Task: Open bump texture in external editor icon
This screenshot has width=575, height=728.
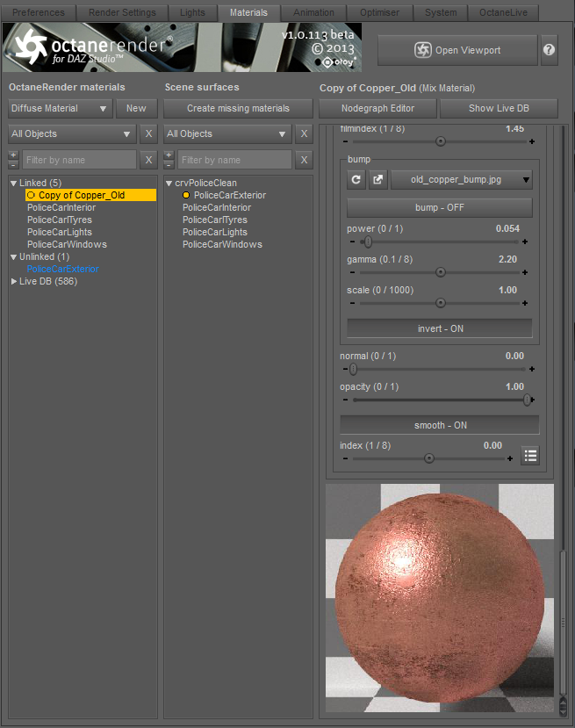Action: point(378,180)
